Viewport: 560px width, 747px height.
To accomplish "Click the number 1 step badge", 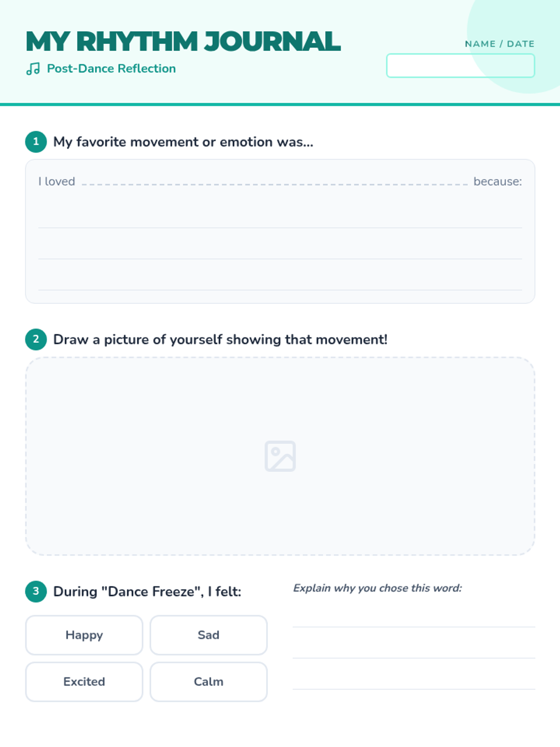I will (x=36, y=141).
